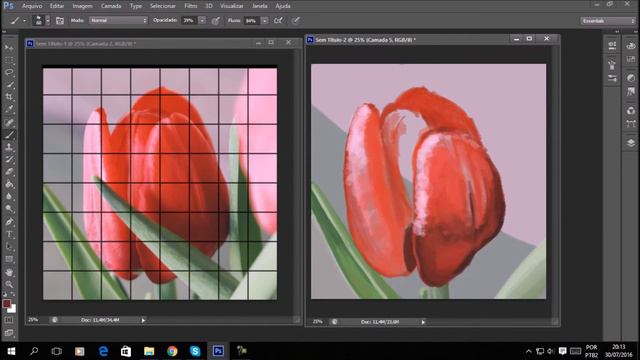
Task: Select the Move tool
Action: coord(9,48)
